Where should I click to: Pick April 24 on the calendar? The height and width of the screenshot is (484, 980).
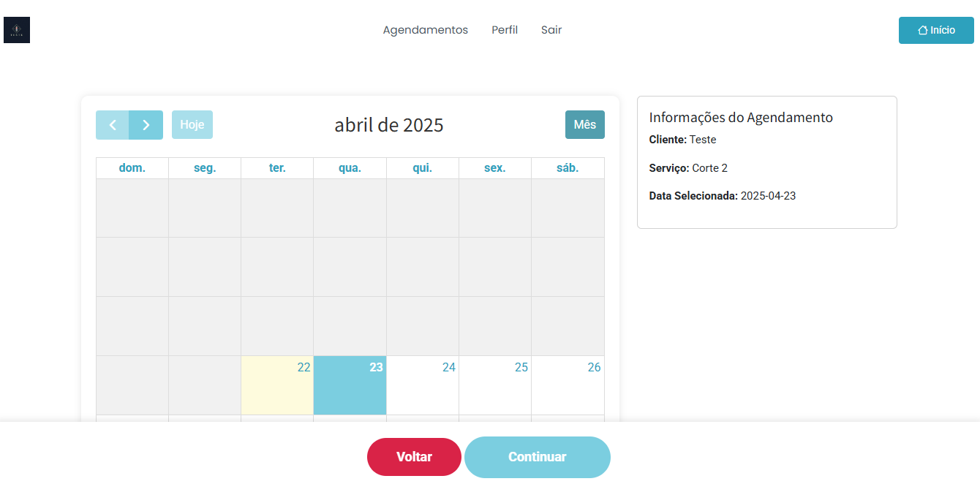pyautogui.click(x=423, y=385)
